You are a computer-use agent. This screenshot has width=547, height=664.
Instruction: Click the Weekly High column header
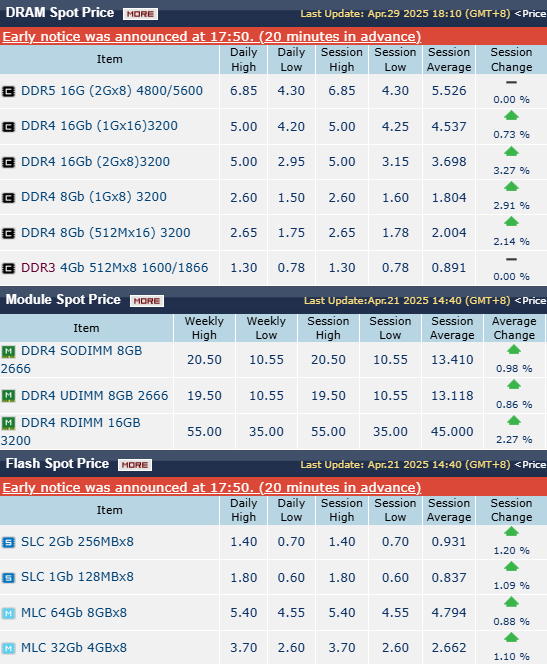pos(204,328)
